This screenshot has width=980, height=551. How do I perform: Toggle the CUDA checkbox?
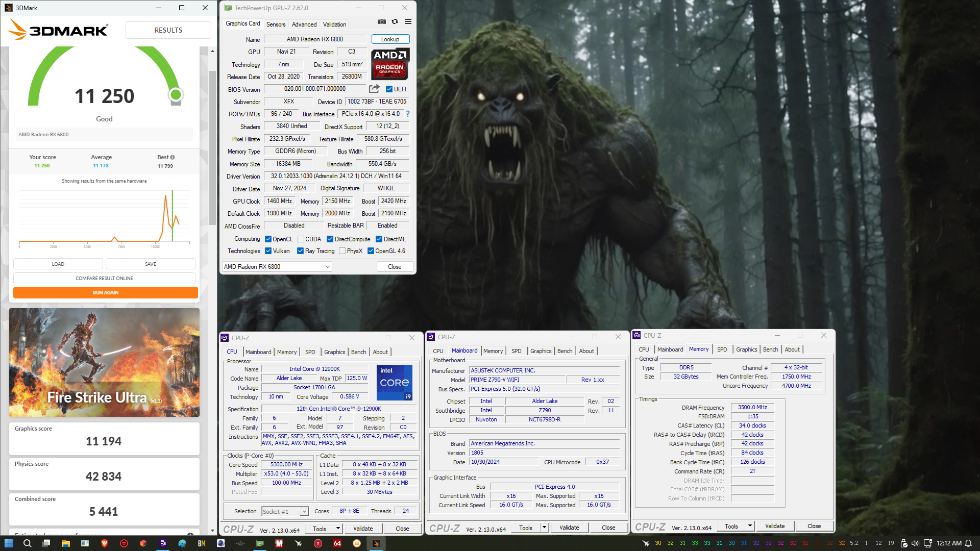click(x=301, y=239)
